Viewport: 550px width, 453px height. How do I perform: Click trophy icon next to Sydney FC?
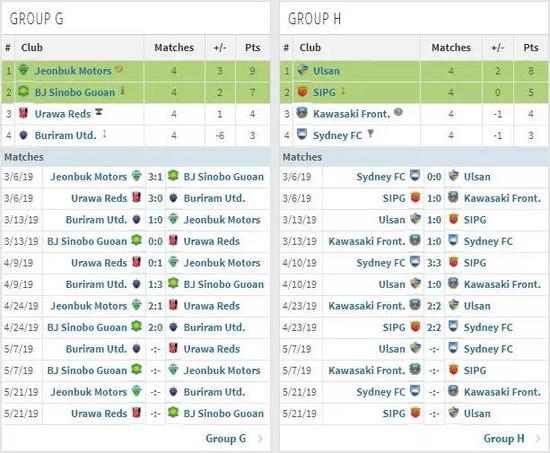pyautogui.click(x=370, y=133)
